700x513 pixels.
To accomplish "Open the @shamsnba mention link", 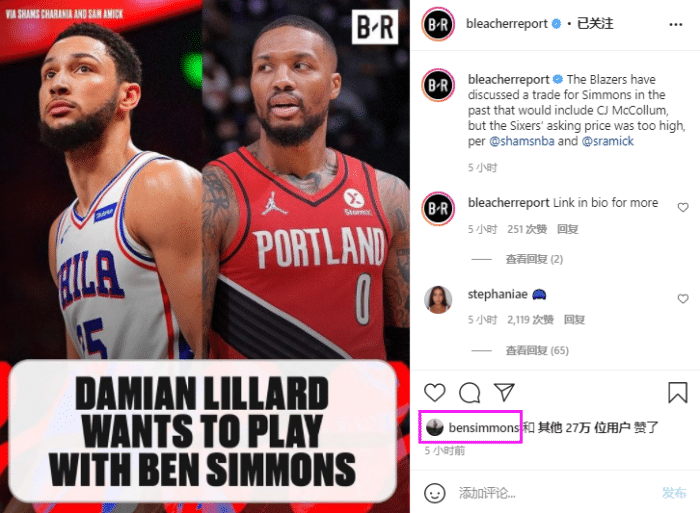I will [522, 141].
